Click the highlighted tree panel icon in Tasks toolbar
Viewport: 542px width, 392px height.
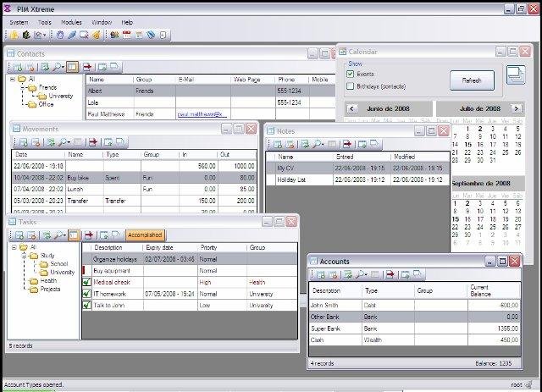pos(75,235)
